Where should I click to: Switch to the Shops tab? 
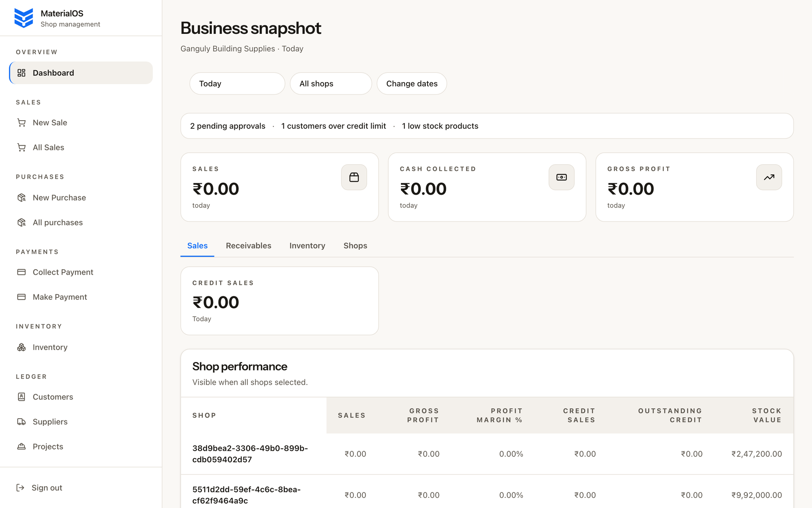(x=355, y=246)
